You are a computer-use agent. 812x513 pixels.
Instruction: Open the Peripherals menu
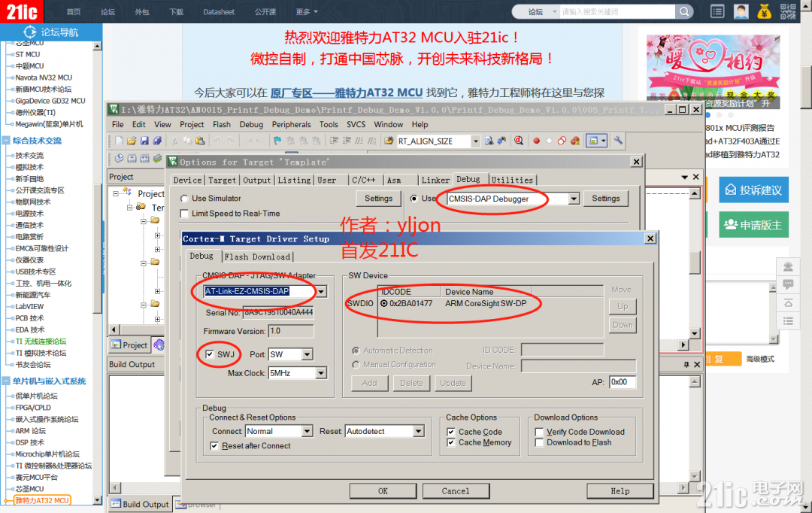click(x=291, y=124)
